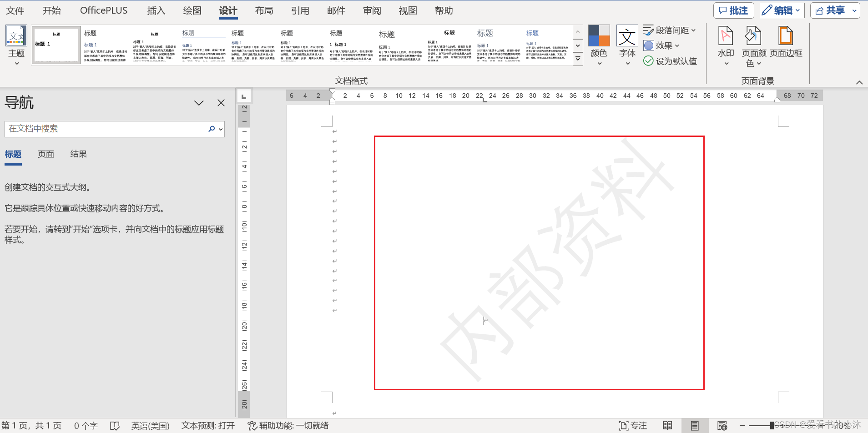The height and width of the screenshot is (433, 868).
Task: Adjust the zoom slider handle
Action: click(772, 426)
